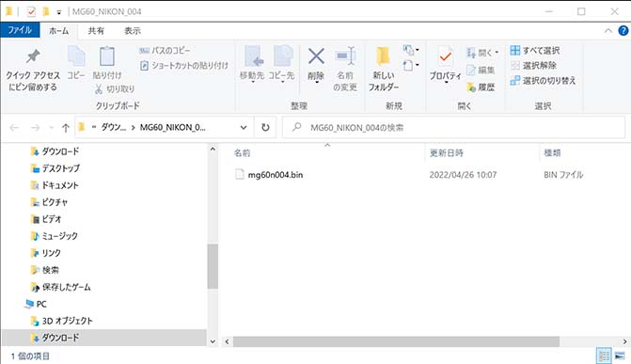Click the BIN ファイル type cell
Screen dimensions: 631x364
pos(563,175)
